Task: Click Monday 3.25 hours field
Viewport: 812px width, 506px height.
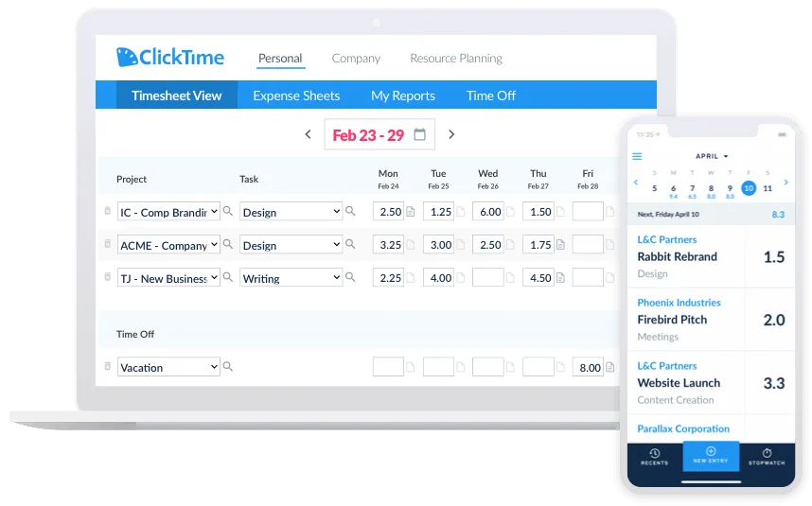Action: (388, 245)
